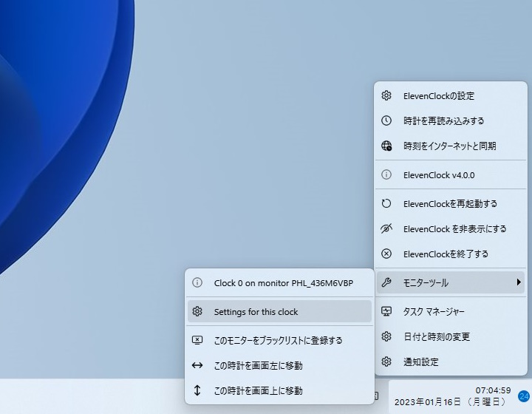Choose 時刻をインターネットと同期 entry
The image size is (532, 414).
tap(451, 146)
